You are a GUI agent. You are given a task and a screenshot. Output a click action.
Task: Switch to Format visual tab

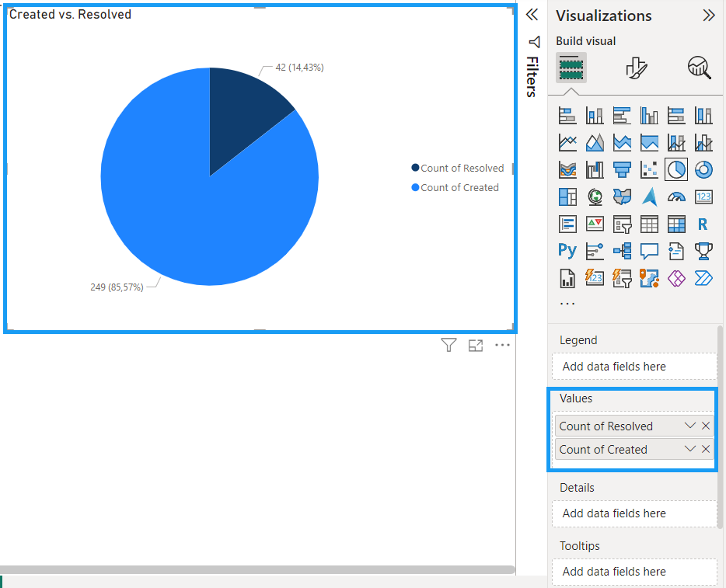pos(636,68)
